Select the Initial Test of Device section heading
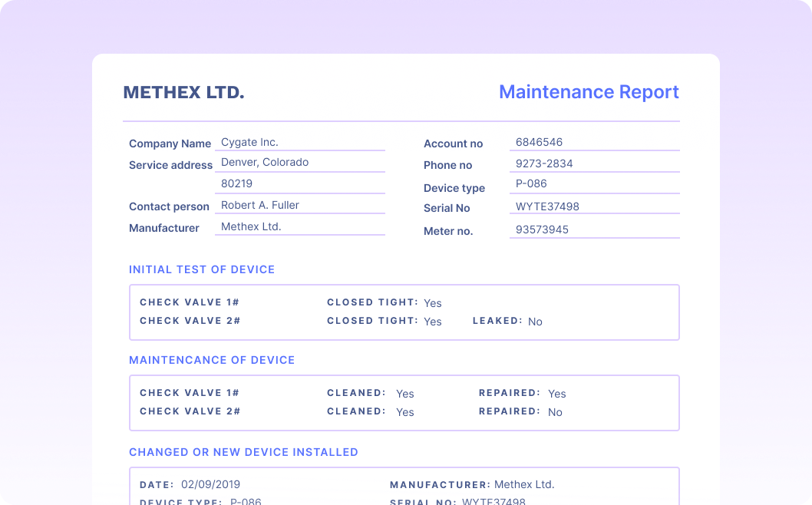 (202, 269)
